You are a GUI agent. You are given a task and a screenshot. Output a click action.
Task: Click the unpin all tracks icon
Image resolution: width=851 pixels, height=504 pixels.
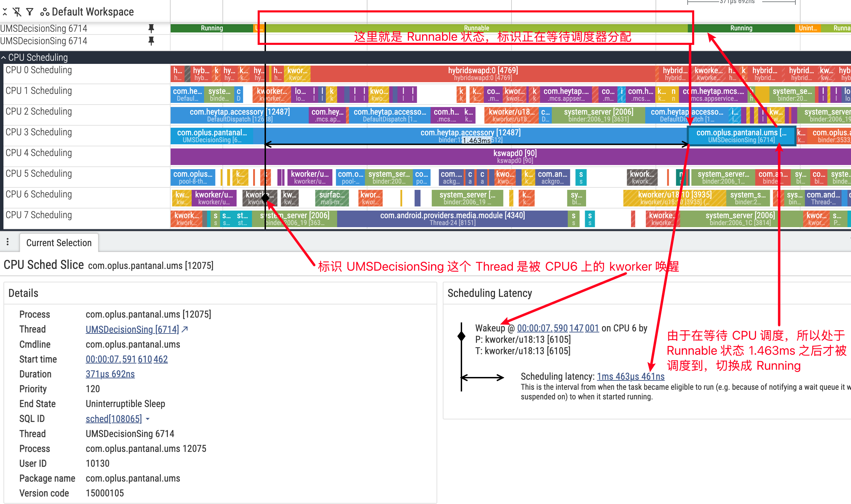17,12
